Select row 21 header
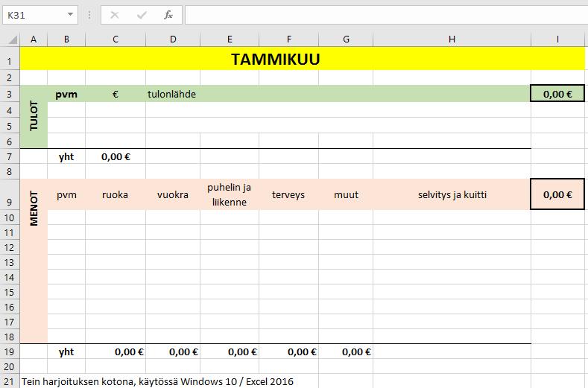 (10, 381)
